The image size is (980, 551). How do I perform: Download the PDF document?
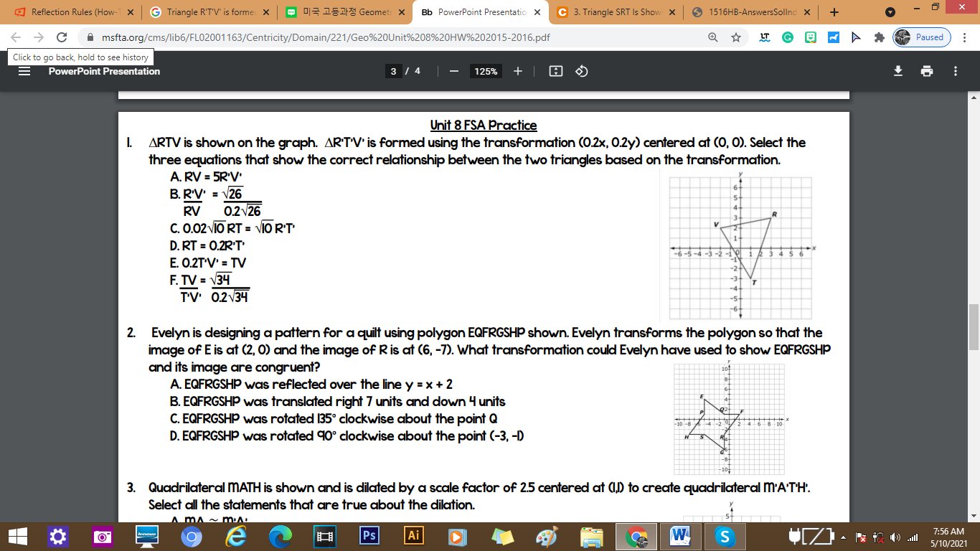(897, 71)
